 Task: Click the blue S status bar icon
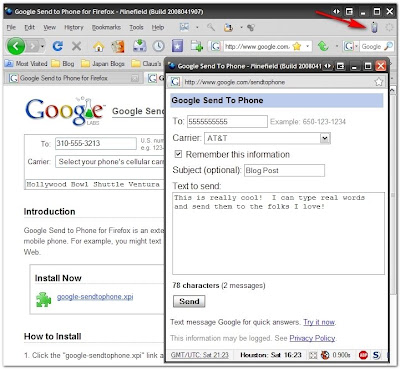(x=376, y=355)
